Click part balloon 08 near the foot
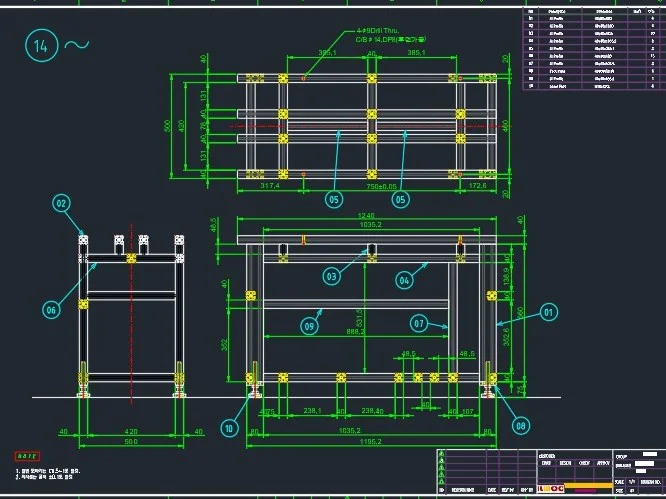 521,424
